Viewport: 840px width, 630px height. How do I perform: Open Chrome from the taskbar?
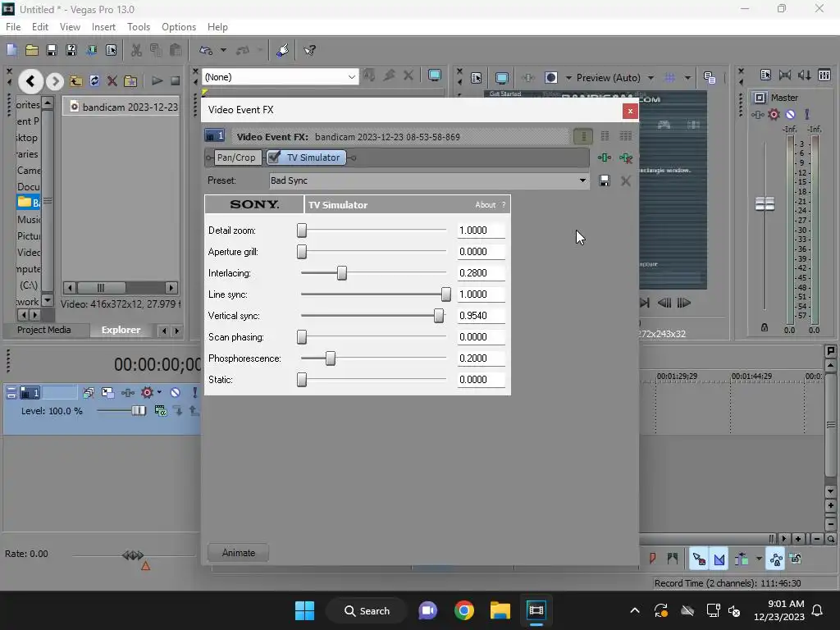point(464,610)
